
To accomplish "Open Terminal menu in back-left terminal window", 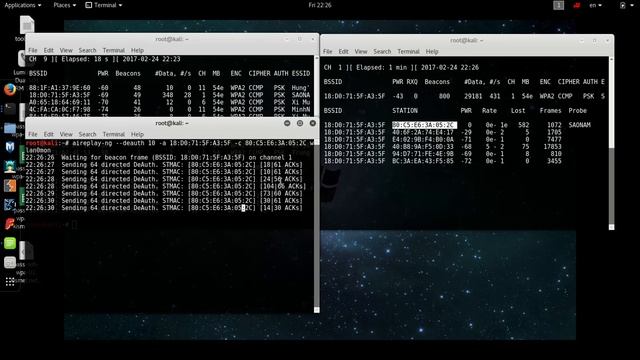I will [x=113, y=50].
